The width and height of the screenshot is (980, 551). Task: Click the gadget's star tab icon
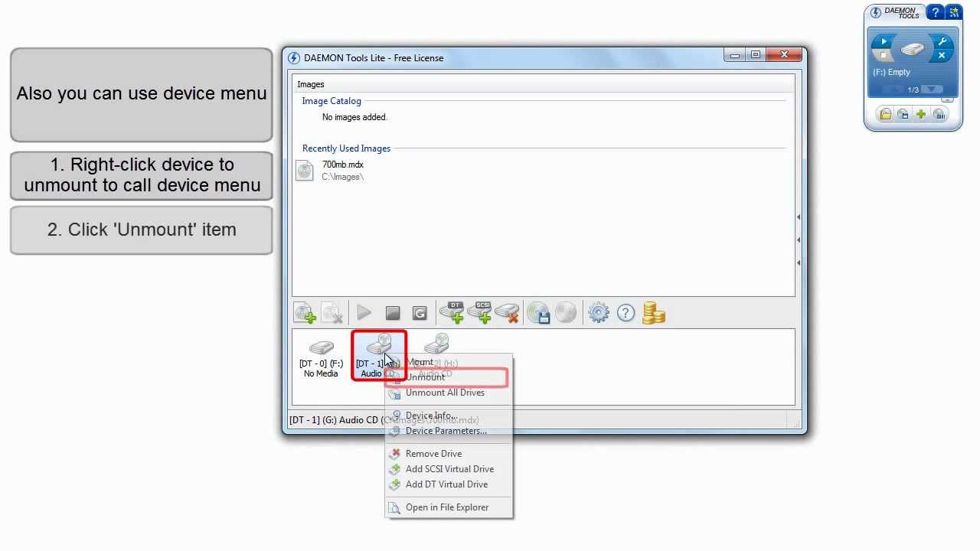(x=954, y=12)
